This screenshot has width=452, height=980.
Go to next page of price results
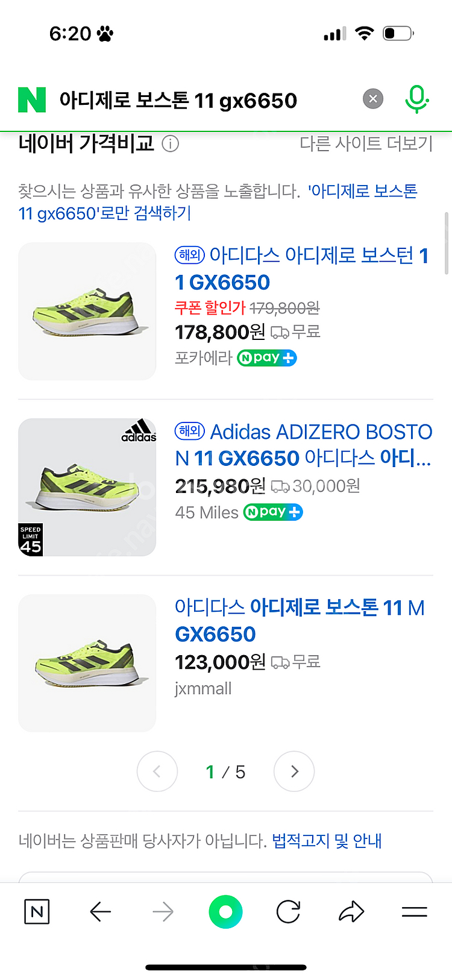[x=294, y=771]
